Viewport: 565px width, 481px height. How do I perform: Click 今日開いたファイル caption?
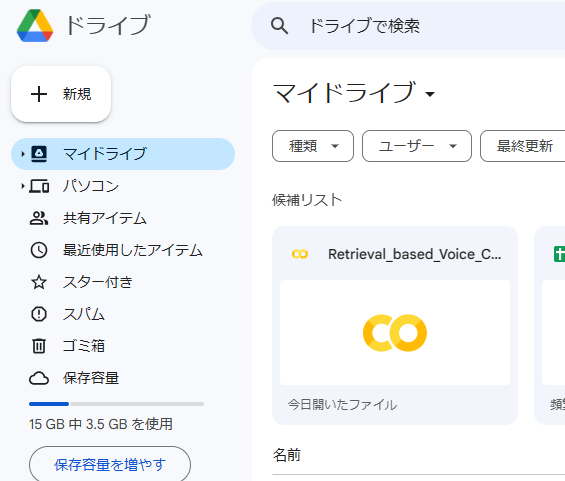tap(342, 405)
